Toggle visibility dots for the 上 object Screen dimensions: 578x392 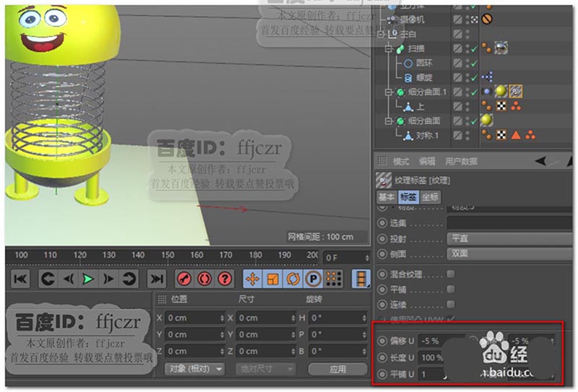pos(467,106)
